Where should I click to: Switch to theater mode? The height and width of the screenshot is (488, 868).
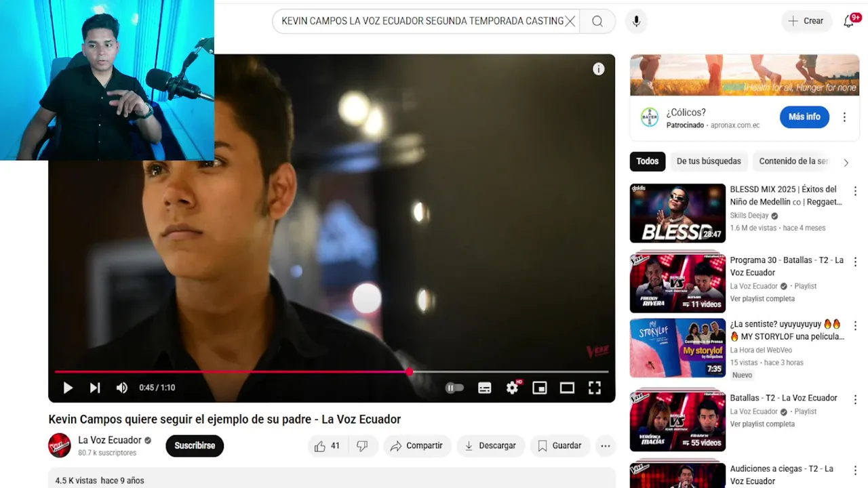567,388
